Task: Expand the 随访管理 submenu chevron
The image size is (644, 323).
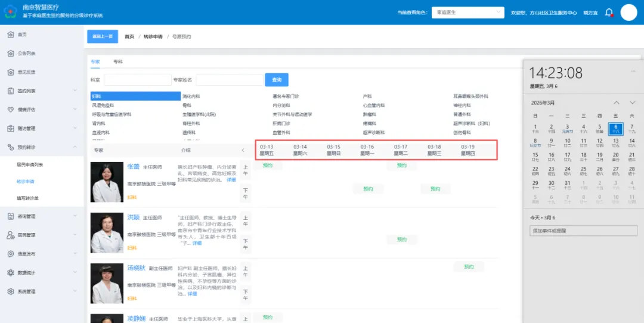Action: 75,129
